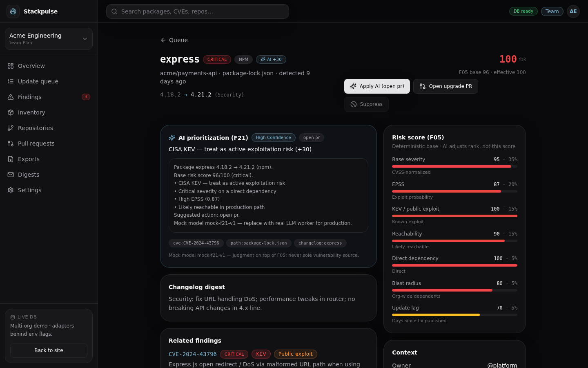Click the Reachability score bar
Screen dimensions: 588x368
pyautogui.click(x=454, y=241)
